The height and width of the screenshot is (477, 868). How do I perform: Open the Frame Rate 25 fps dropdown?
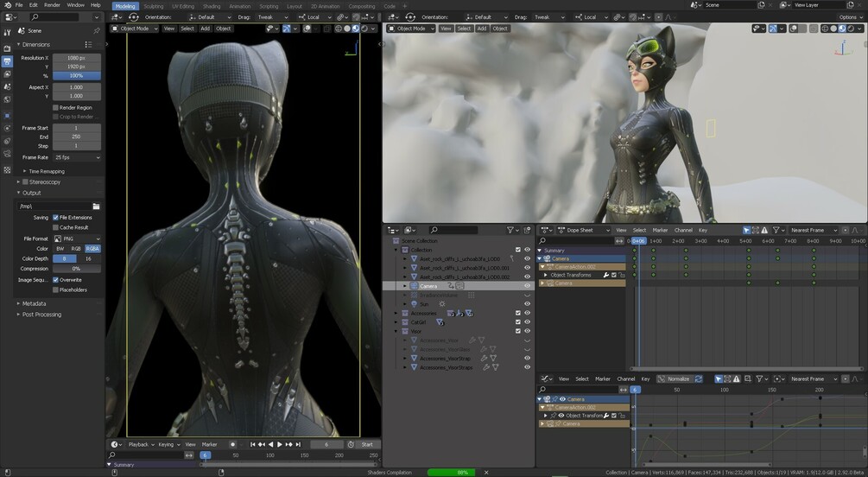[x=76, y=157]
